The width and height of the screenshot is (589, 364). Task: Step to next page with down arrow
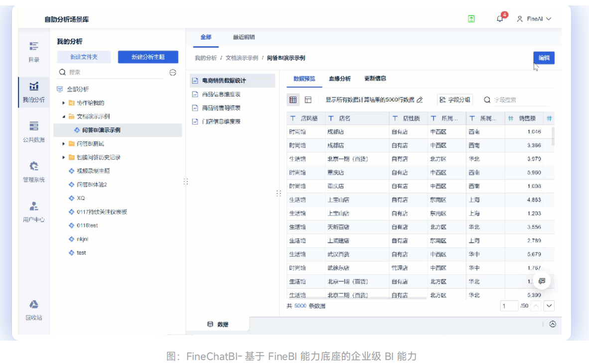pyautogui.click(x=549, y=306)
